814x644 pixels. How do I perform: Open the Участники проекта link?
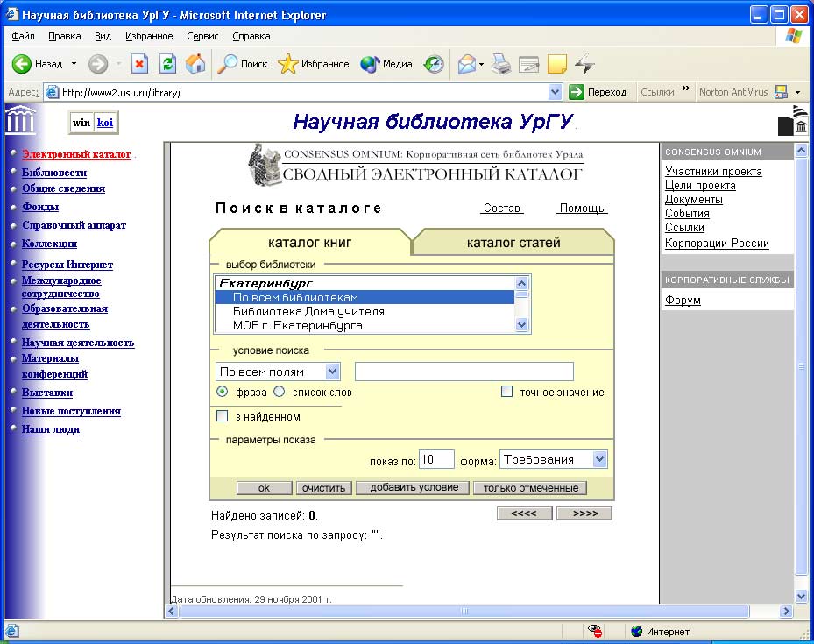pos(713,171)
